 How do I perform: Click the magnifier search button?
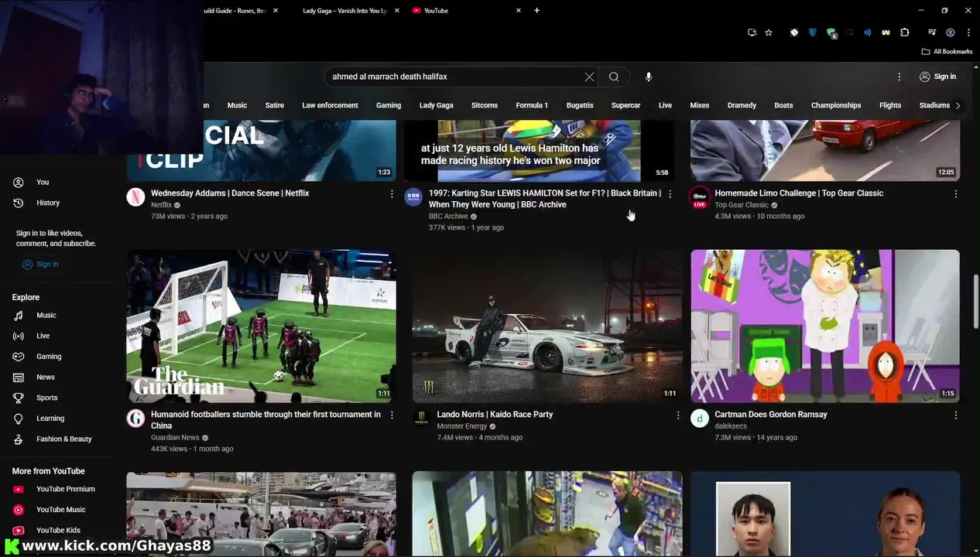(614, 77)
